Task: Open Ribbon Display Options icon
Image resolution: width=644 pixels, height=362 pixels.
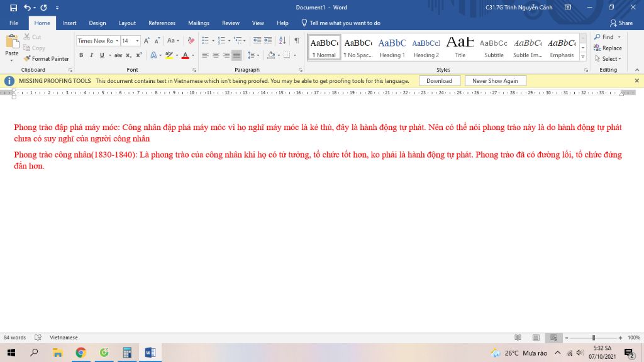Action: [x=568, y=8]
